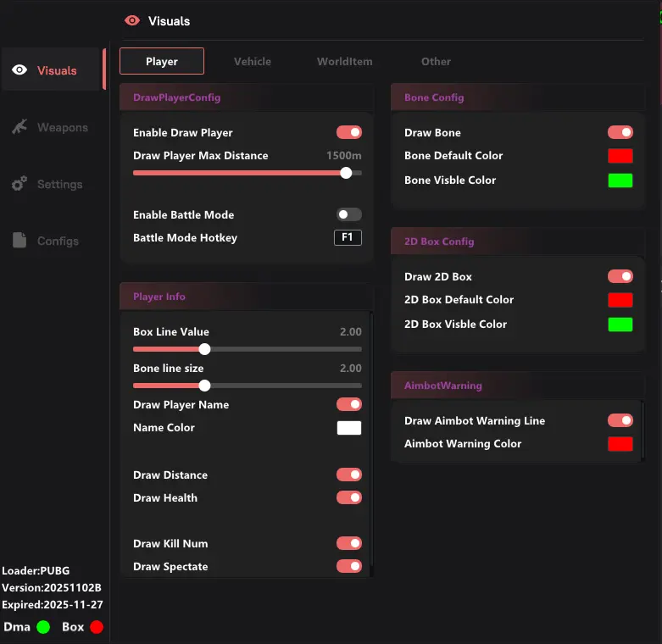662x644 pixels.
Task: Click the green Dma status indicator
Action: 43,627
